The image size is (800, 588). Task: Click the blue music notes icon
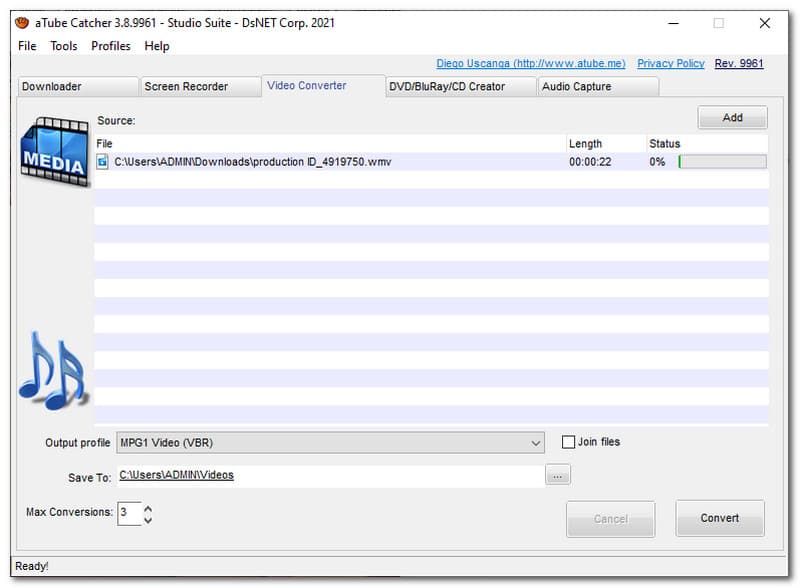(x=52, y=370)
